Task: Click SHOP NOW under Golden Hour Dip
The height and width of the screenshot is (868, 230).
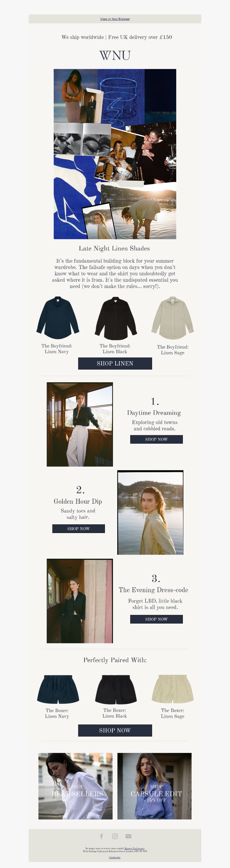Action: (x=78, y=528)
